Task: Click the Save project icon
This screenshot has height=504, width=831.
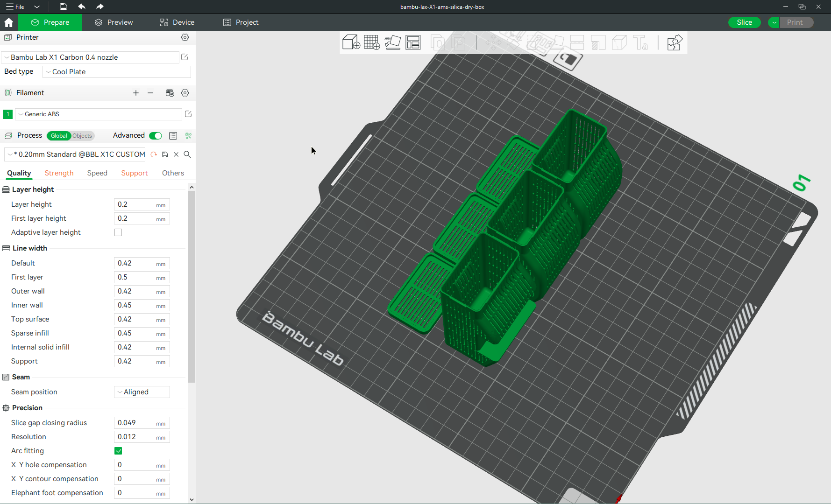Action: [x=63, y=7]
